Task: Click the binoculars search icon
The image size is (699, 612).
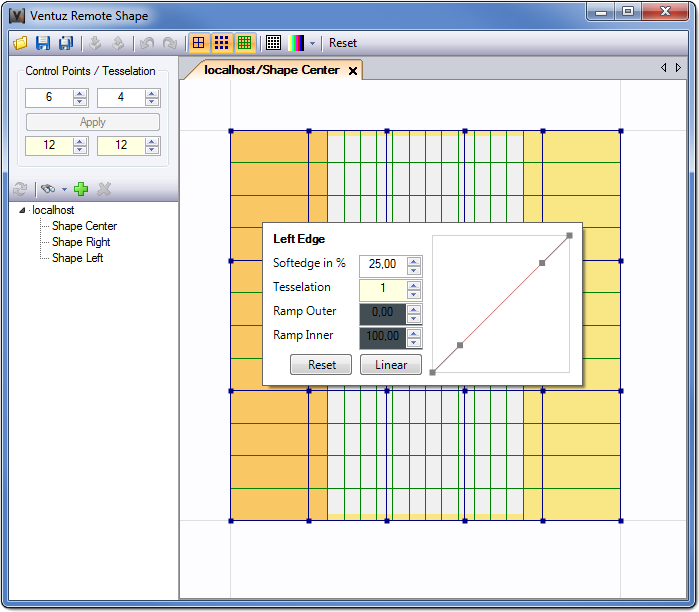Action: pyautogui.click(x=47, y=189)
